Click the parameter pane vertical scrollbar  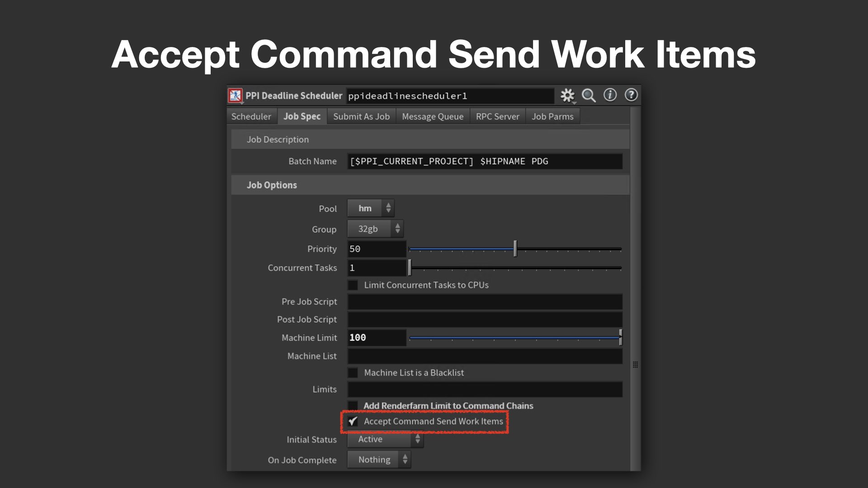click(635, 289)
